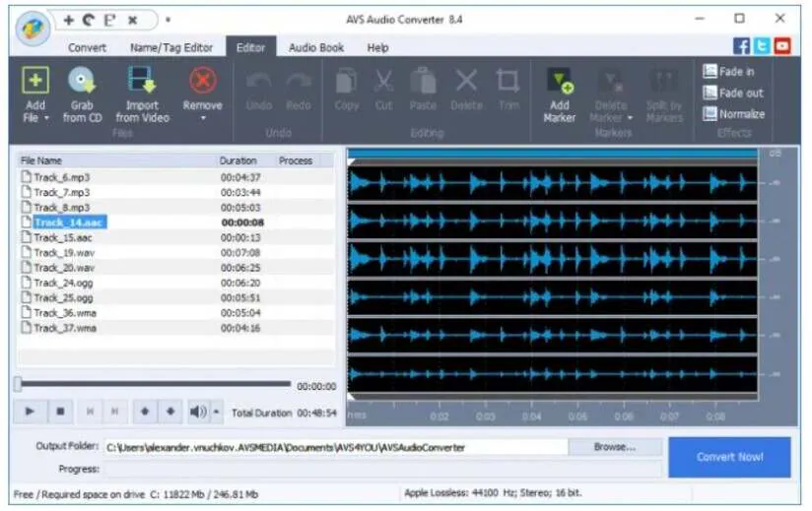Select Track_15.aac in file list
Screen dimensions: 812x511
(x=175, y=238)
